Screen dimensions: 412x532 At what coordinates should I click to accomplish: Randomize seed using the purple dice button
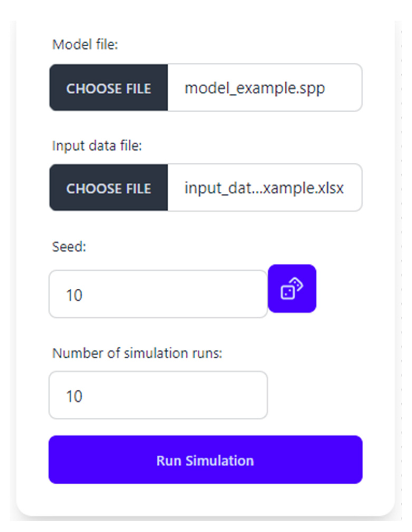coord(292,289)
